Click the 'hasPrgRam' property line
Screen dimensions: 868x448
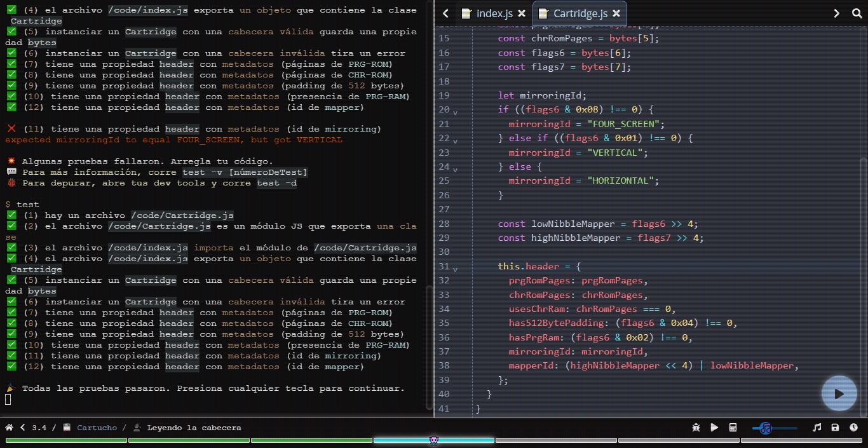pos(600,337)
